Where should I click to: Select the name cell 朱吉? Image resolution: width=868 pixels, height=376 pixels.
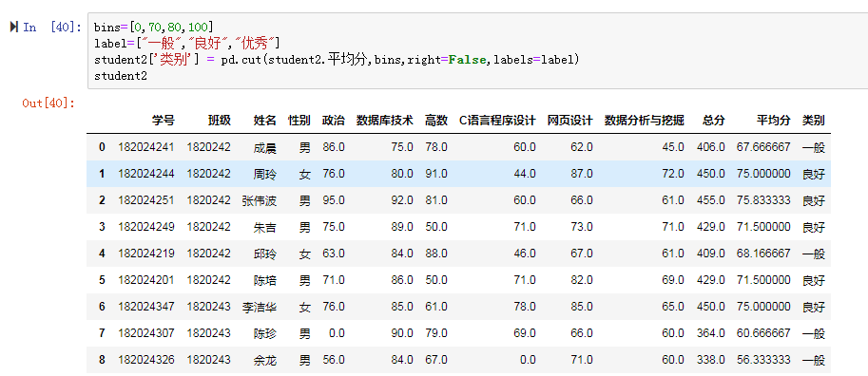coord(265,227)
